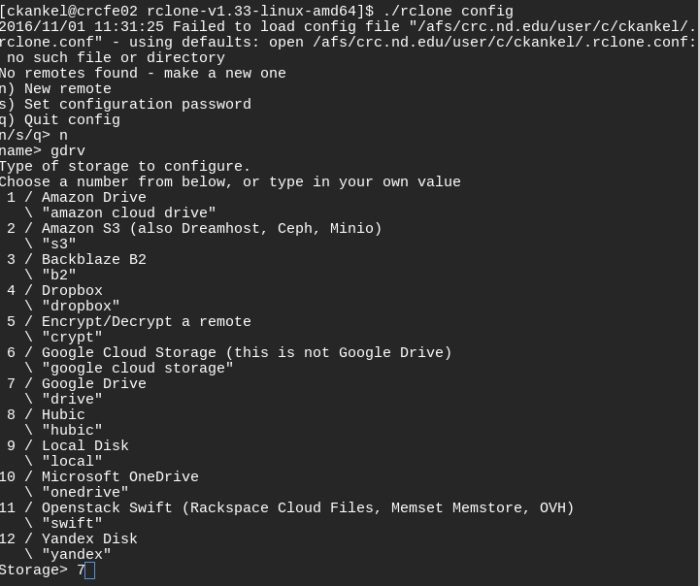
Task: Click the "Google Drive" storage entry
Action: 94,384
